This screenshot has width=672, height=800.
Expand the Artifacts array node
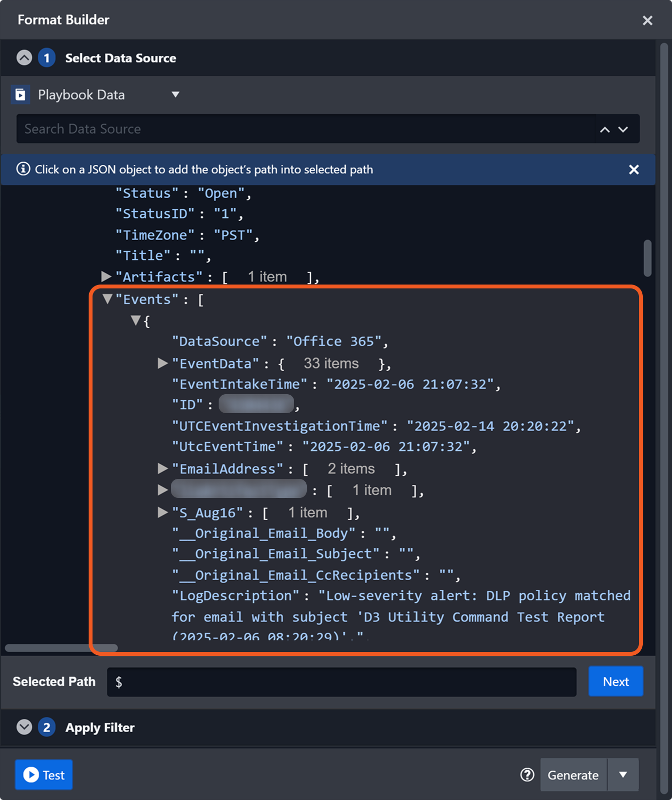(x=106, y=277)
